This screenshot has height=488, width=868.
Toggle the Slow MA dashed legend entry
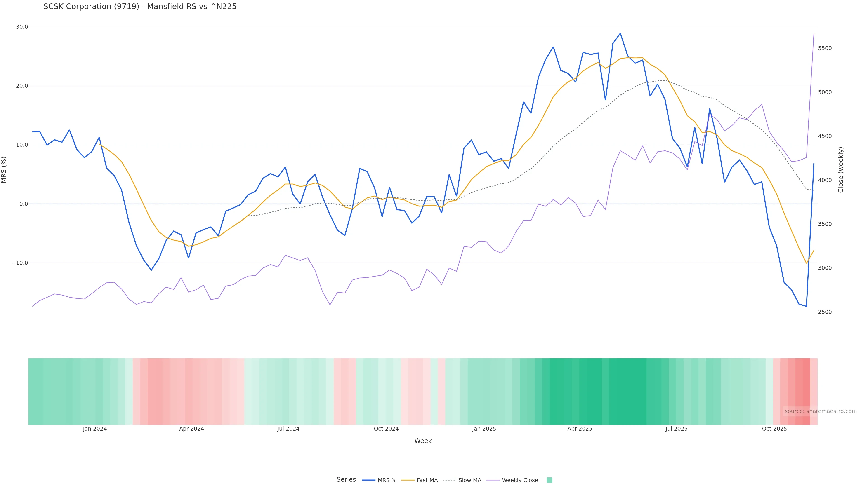[x=462, y=480]
